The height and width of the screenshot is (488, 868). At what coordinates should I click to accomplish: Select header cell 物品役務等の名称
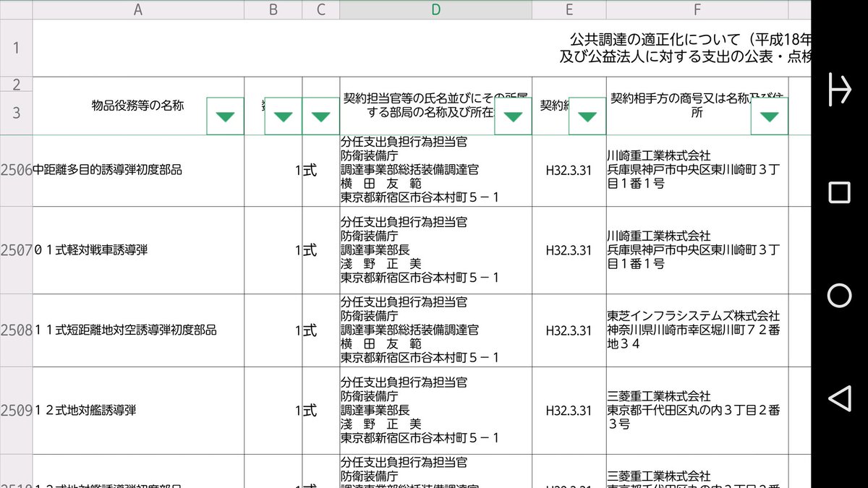138,106
